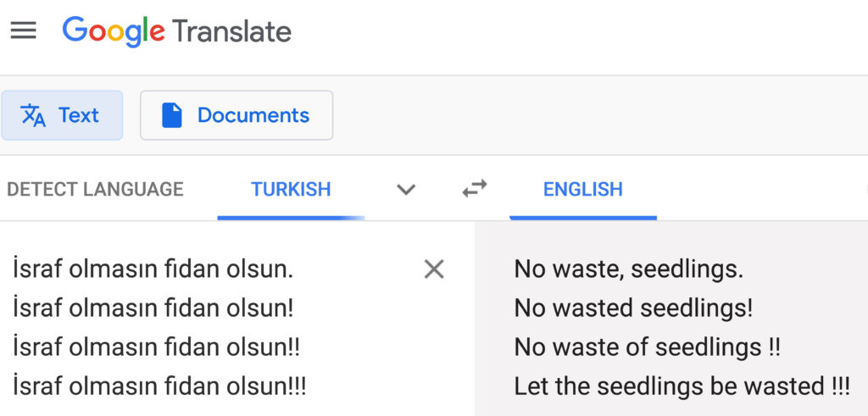
Task: Click the document icon in Documents button
Action: pos(171,115)
